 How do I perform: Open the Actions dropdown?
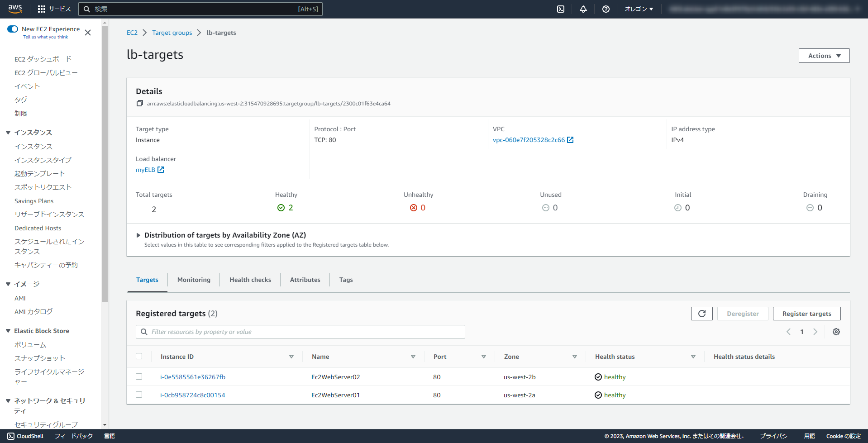pyautogui.click(x=823, y=55)
